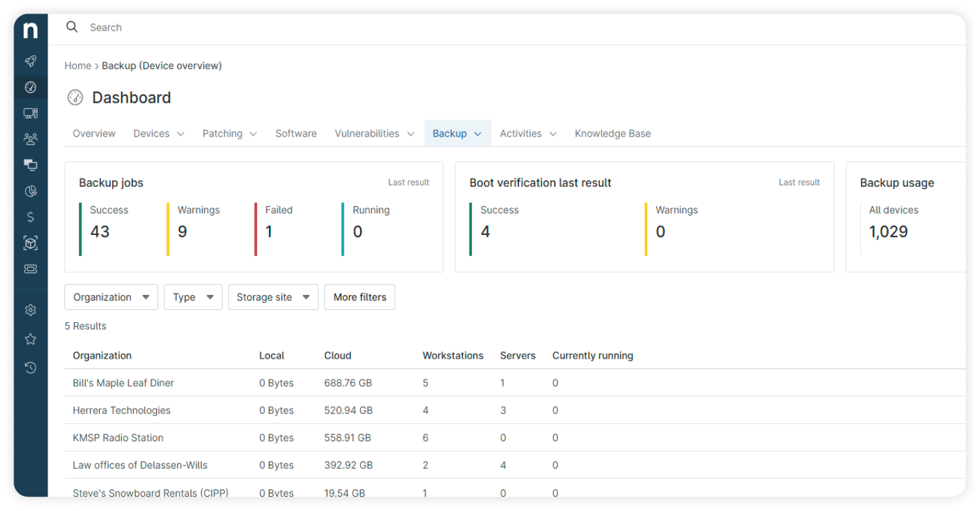980x511 pixels.
Task: Switch to the Overview tab
Action: 94,133
